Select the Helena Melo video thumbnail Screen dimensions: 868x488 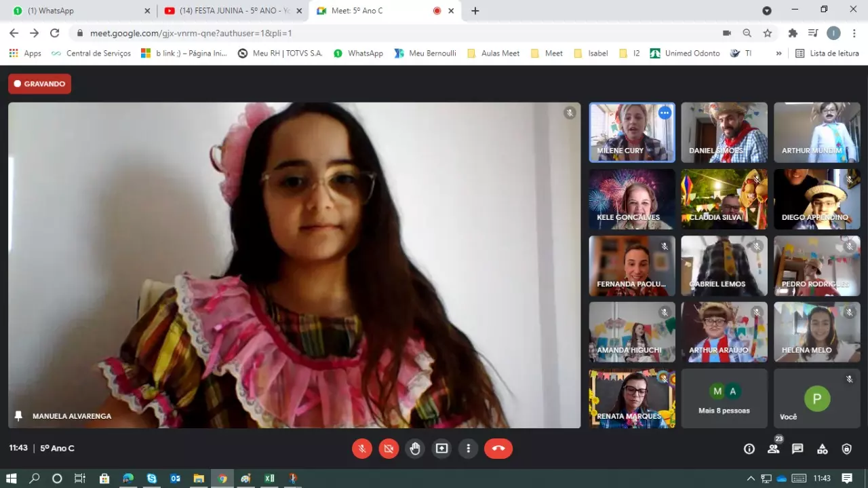(x=816, y=332)
